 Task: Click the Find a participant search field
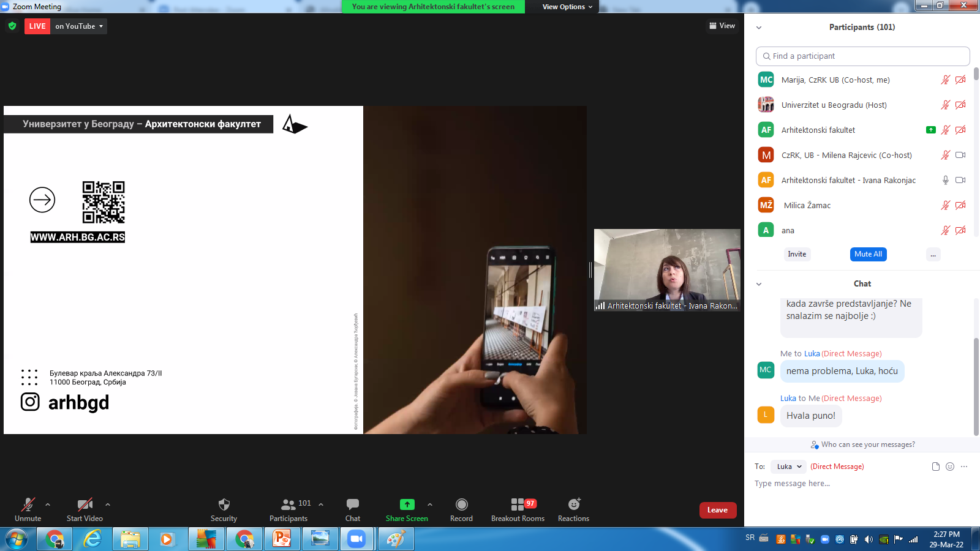[862, 56]
